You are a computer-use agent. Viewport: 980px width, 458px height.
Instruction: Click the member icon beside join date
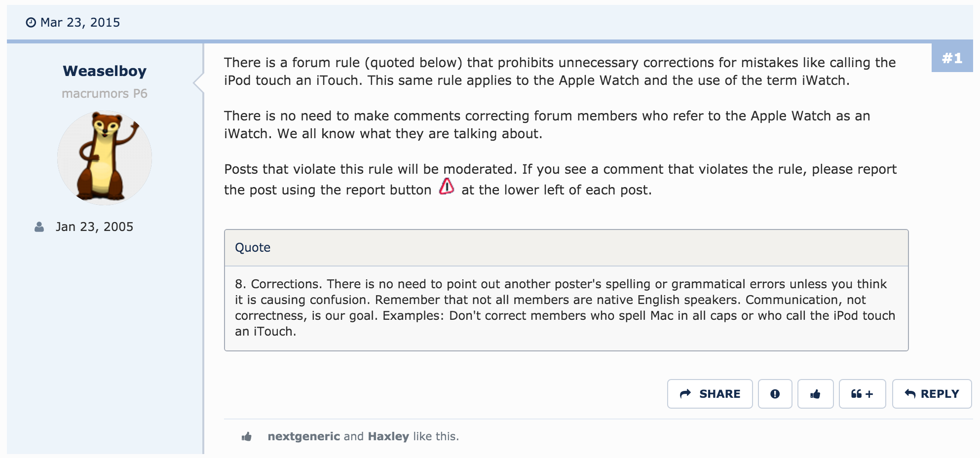39,227
